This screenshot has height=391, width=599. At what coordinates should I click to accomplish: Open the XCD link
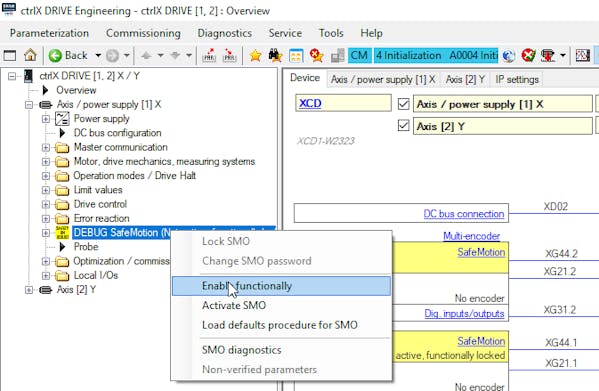tap(310, 103)
